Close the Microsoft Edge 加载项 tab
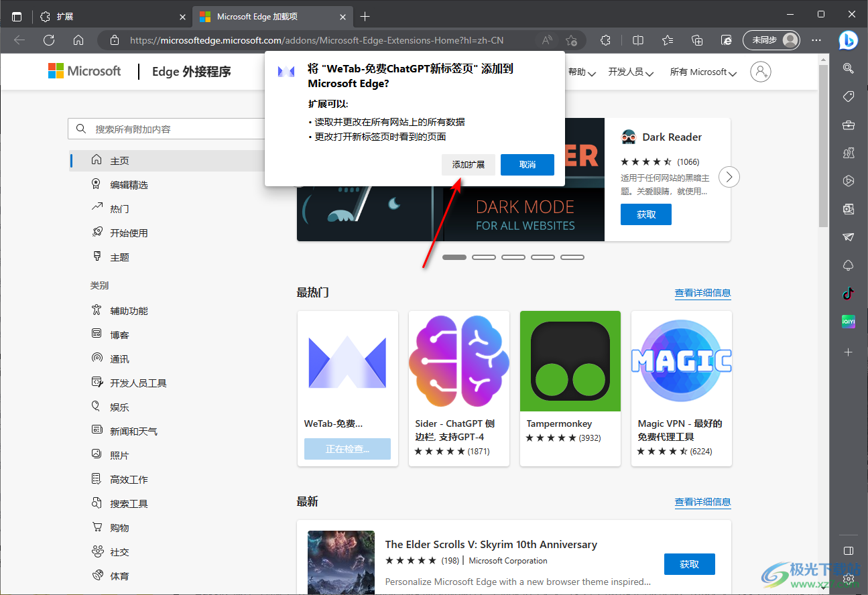 pyautogui.click(x=343, y=17)
